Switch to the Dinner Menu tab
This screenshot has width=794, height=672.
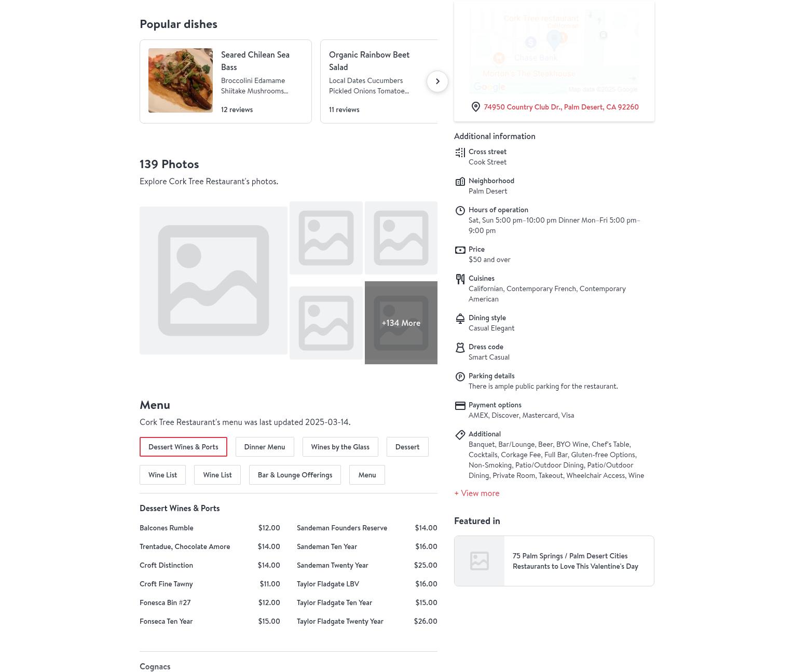coord(264,447)
